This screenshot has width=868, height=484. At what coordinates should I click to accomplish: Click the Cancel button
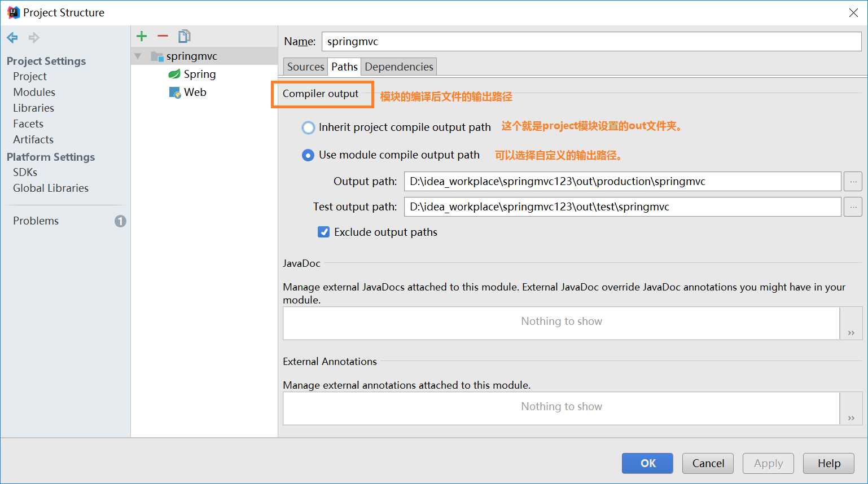point(708,463)
